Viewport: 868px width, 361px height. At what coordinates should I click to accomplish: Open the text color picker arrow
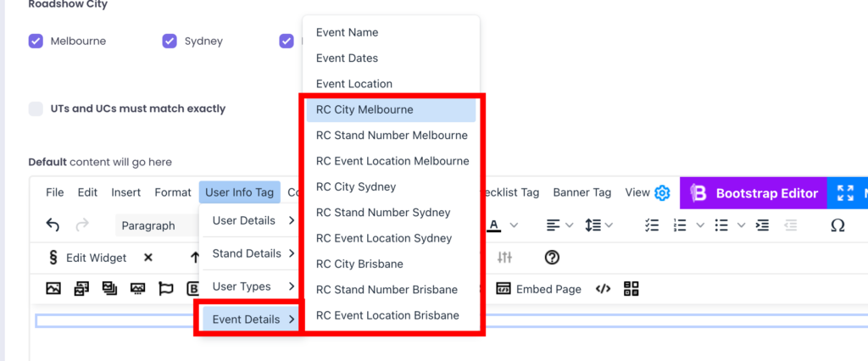514,225
